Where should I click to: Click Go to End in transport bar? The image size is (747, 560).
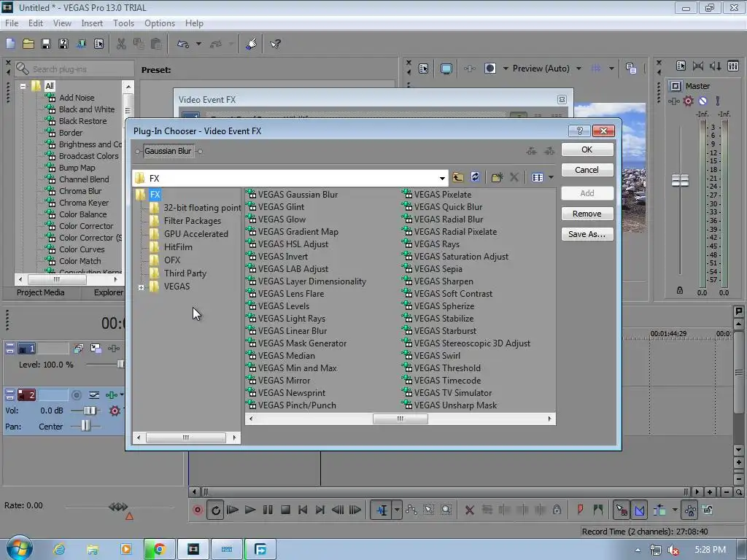tap(320, 510)
